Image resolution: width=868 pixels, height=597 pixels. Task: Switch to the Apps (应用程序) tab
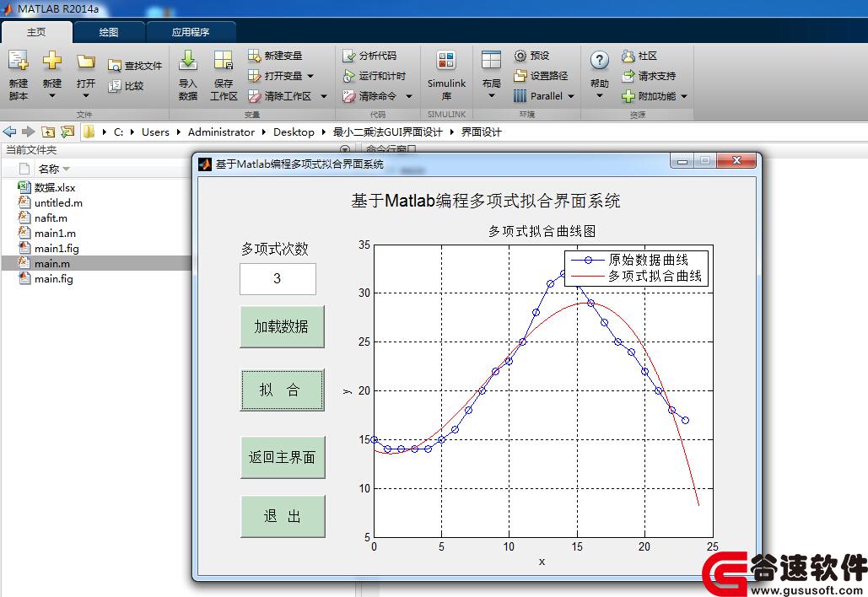tap(191, 32)
